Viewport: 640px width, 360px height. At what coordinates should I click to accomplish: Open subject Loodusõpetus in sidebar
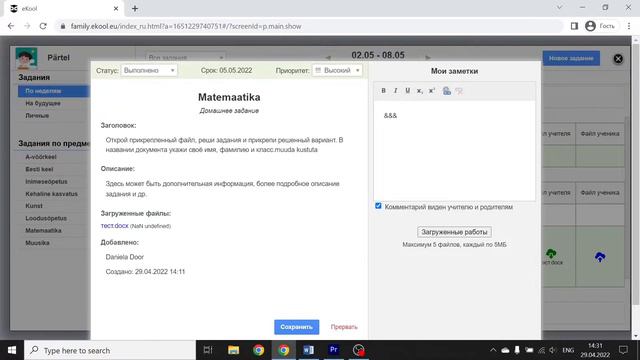click(46, 218)
